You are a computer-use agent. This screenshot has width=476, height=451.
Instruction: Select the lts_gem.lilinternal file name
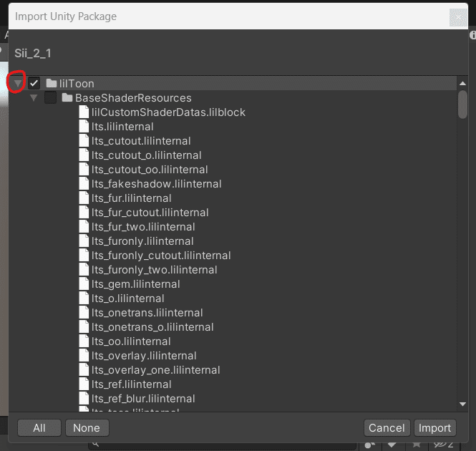coord(136,284)
